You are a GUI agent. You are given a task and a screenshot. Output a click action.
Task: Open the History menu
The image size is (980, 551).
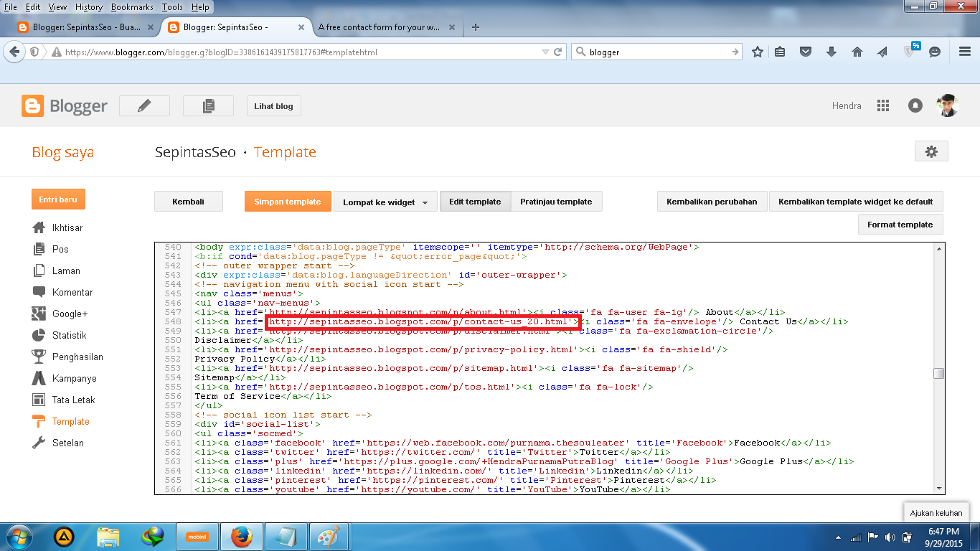pos(89,7)
